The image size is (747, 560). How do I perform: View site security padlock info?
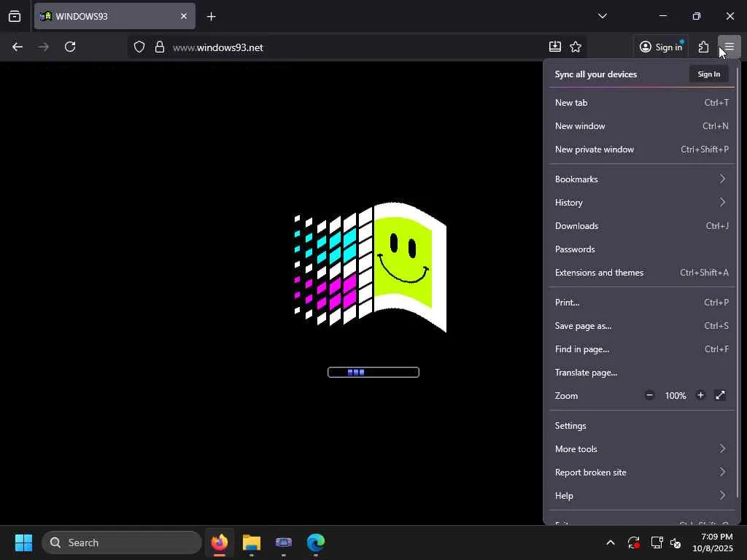point(160,47)
